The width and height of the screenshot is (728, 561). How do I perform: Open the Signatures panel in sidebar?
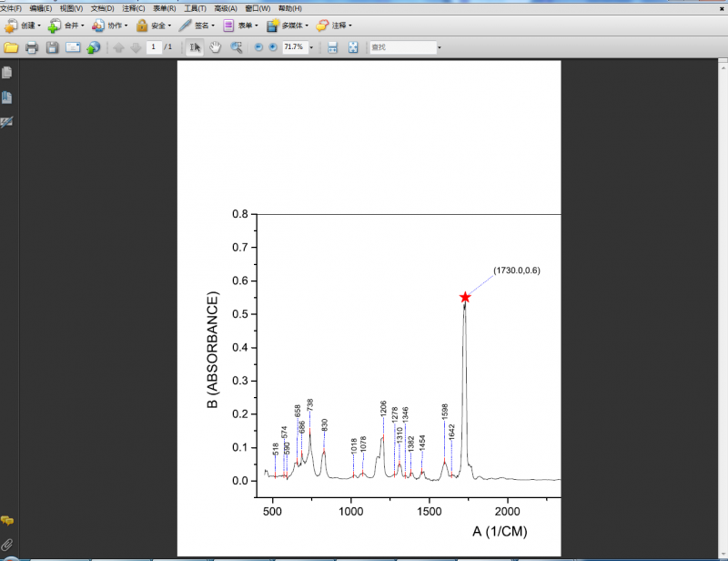click(x=7, y=122)
